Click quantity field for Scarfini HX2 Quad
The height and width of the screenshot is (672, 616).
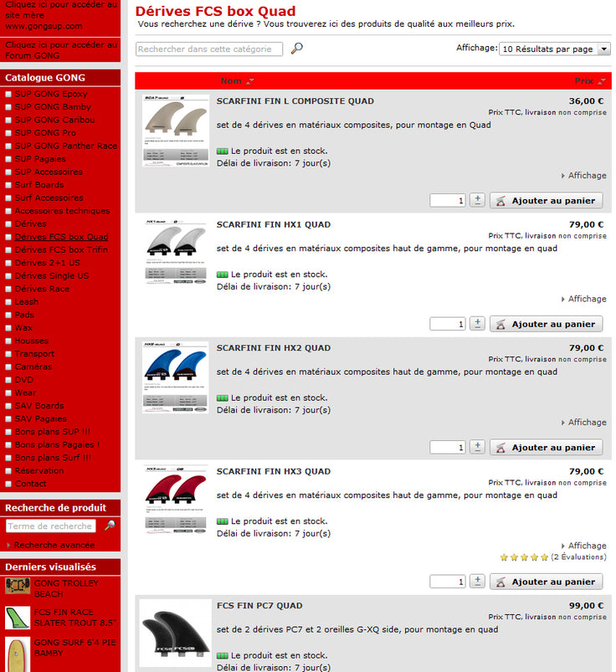pos(448,448)
